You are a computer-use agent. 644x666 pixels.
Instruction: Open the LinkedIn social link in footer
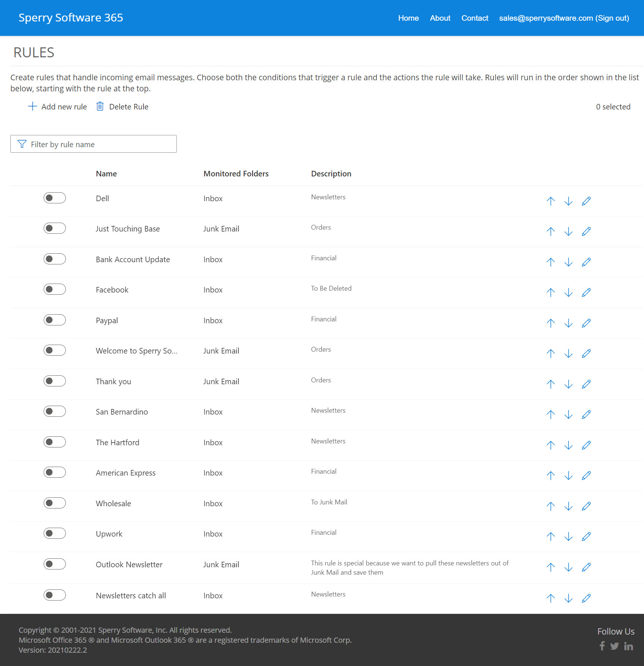pos(628,646)
